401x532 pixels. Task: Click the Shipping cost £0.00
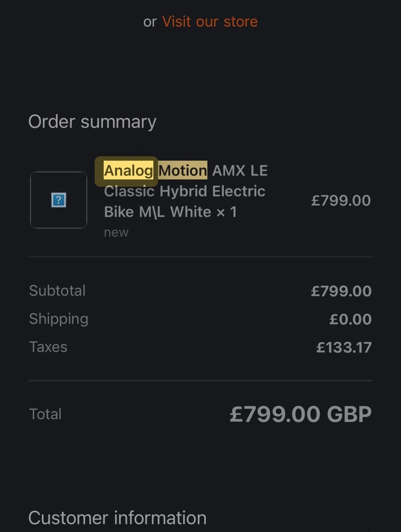(350, 319)
